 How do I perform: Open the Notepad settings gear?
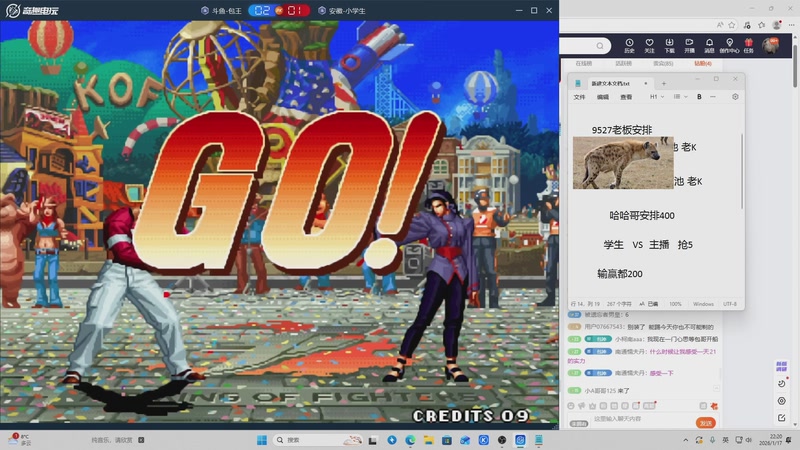click(735, 96)
